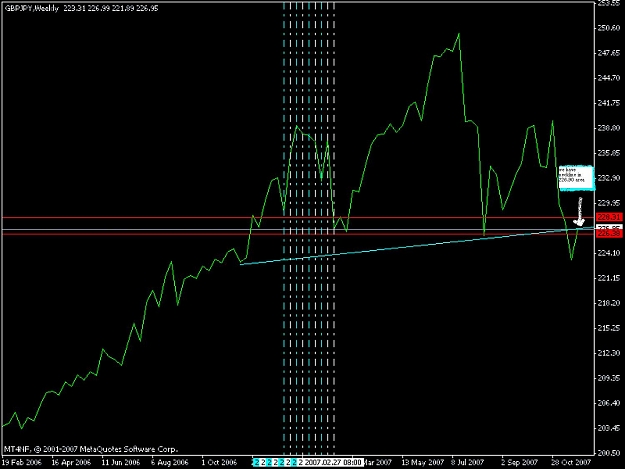This screenshot has width=625, height=469.
Task: Click the 241.75 price axis label
Action: pyautogui.click(x=608, y=103)
